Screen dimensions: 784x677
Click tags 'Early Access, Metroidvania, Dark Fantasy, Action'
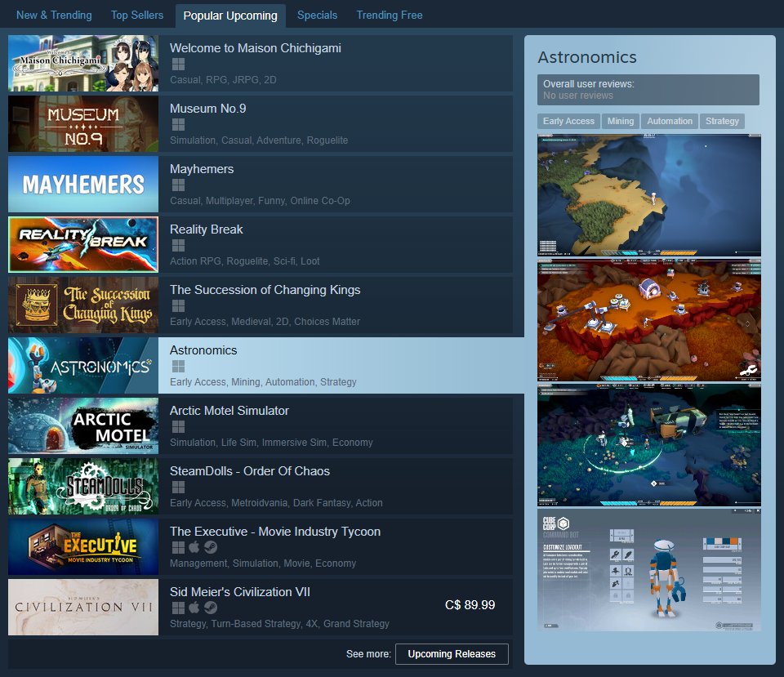[276, 503]
